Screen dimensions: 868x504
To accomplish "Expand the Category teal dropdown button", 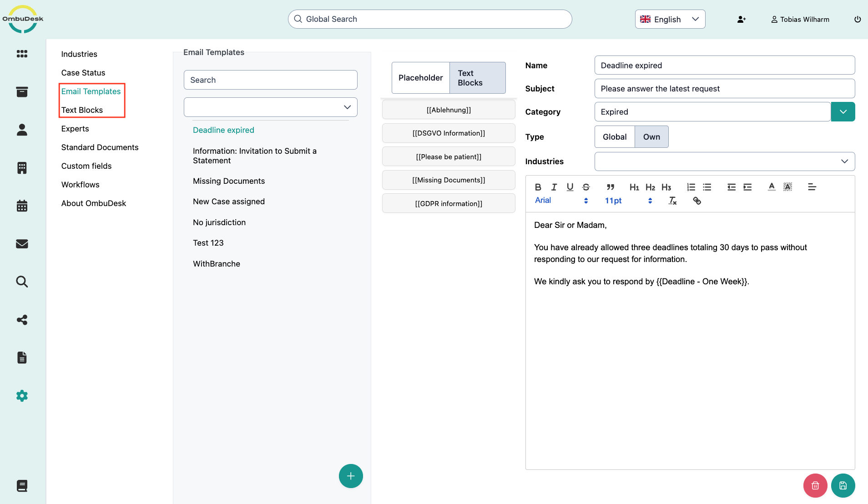I will coord(843,112).
